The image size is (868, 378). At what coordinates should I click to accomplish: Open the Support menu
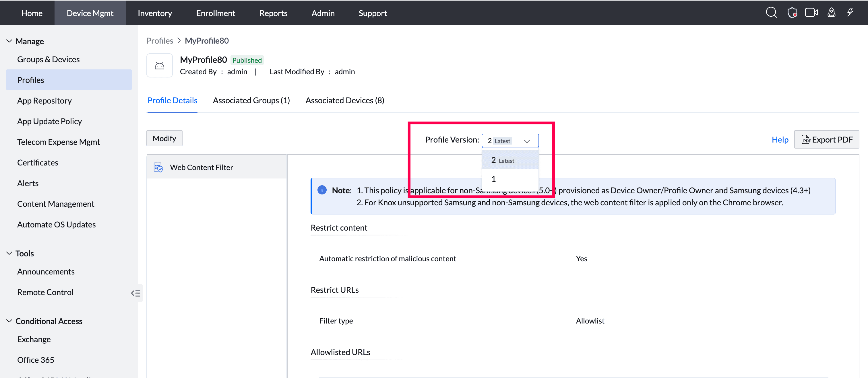[x=373, y=13]
